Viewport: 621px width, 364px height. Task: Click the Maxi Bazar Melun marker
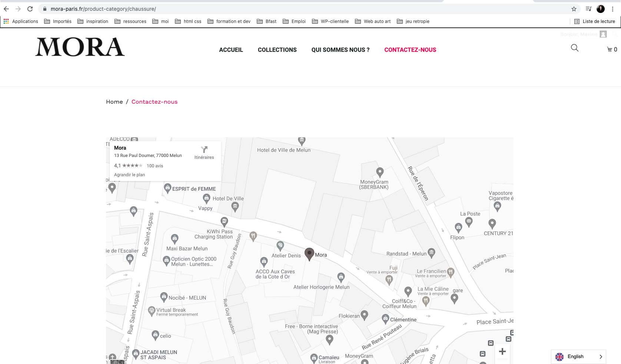(x=175, y=239)
